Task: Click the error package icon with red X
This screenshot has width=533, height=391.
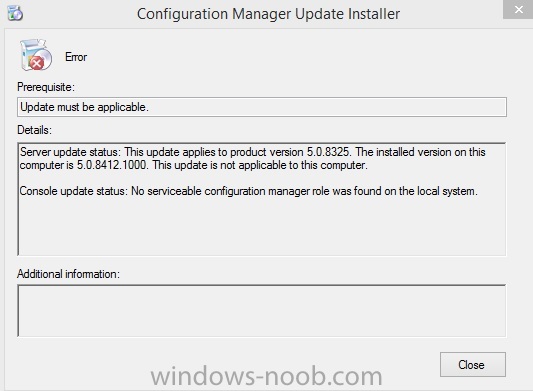Action: (36, 55)
